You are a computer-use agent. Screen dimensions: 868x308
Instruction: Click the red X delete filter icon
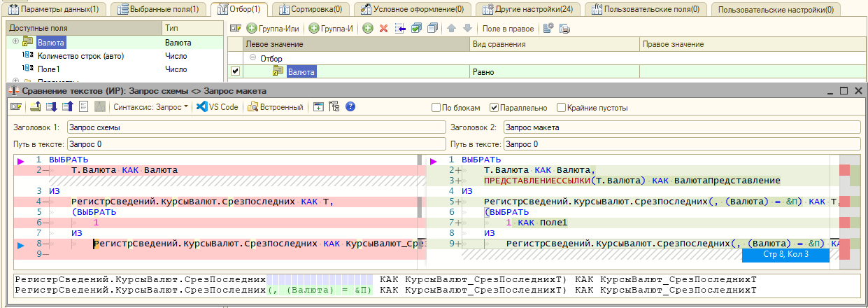click(x=383, y=29)
